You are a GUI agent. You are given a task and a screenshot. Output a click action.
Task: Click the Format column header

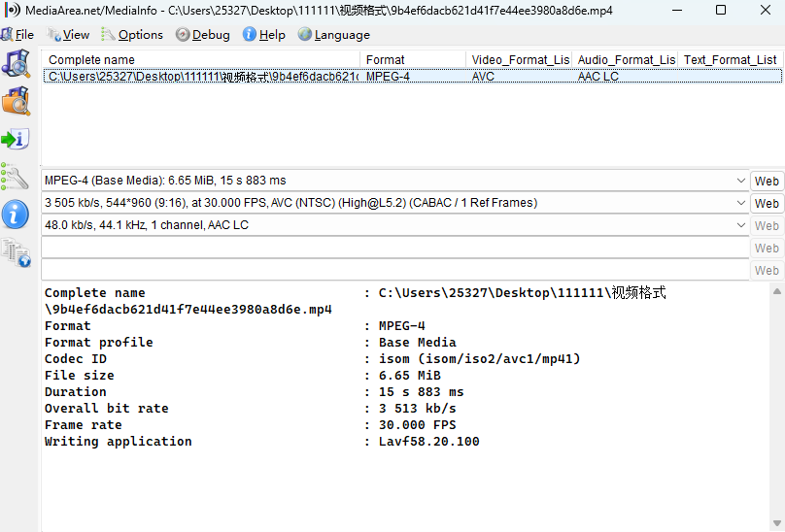tap(413, 59)
